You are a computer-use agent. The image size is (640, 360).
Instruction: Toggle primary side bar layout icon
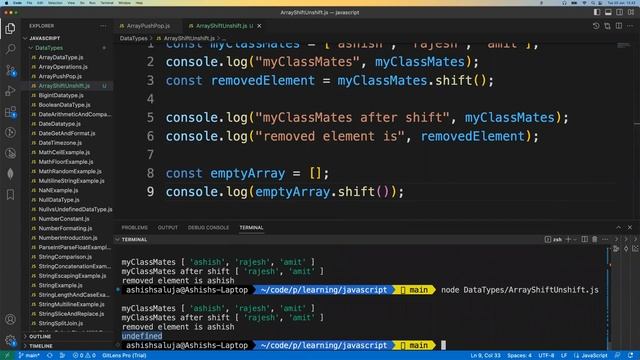click(x=597, y=12)
